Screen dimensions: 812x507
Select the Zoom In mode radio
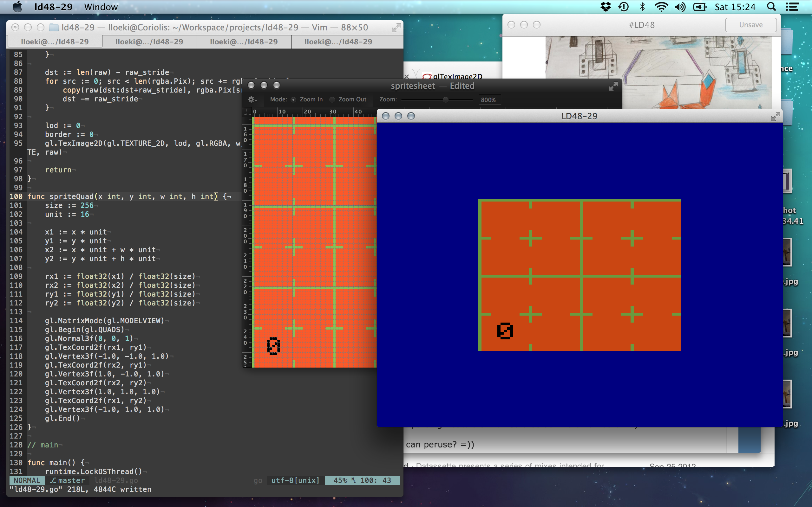[294, 99]
